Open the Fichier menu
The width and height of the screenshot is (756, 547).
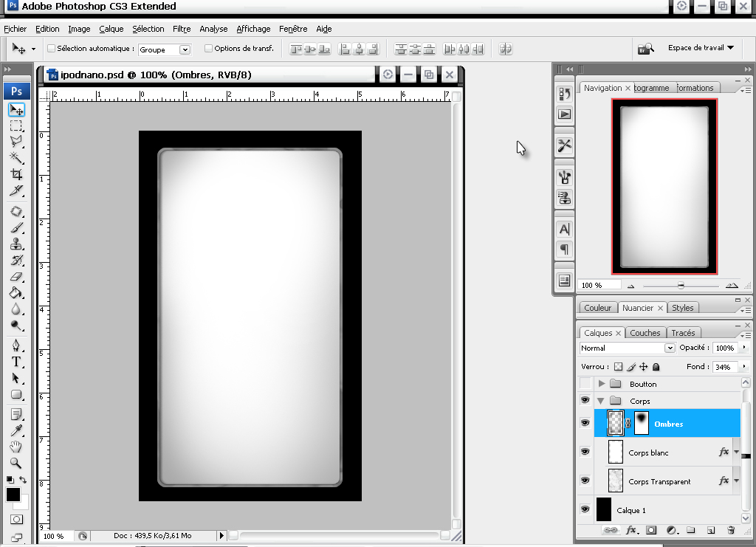tap(15, 29)
